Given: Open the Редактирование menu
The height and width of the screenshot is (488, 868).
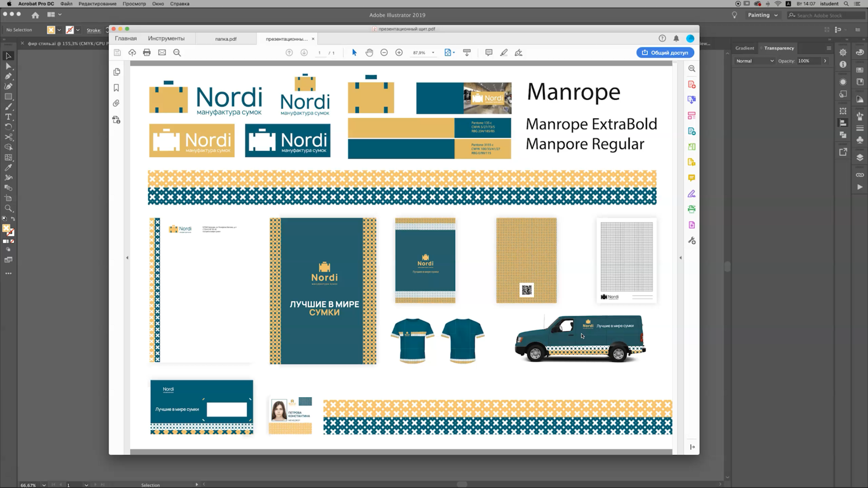Looking at the screenshot, I should 97,4.
